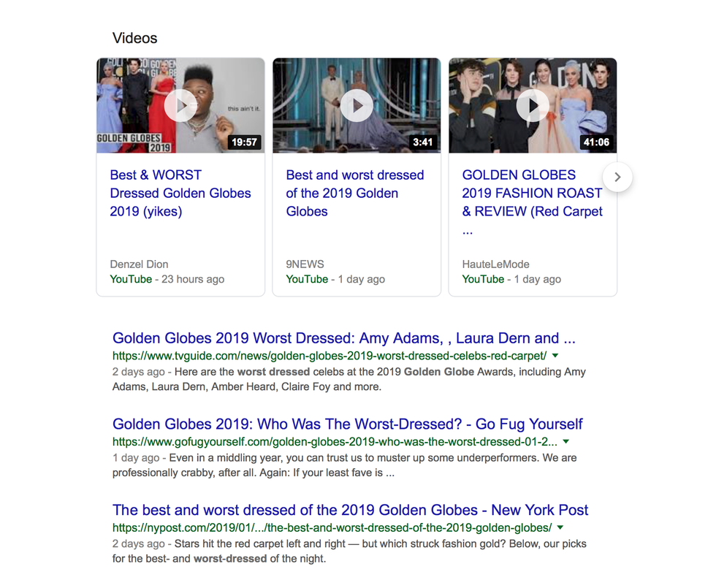Open 'Best & WORST Dressed Golden Globes 2019 (yikes)' link
The image size is (716, 588).
(180, 193)
